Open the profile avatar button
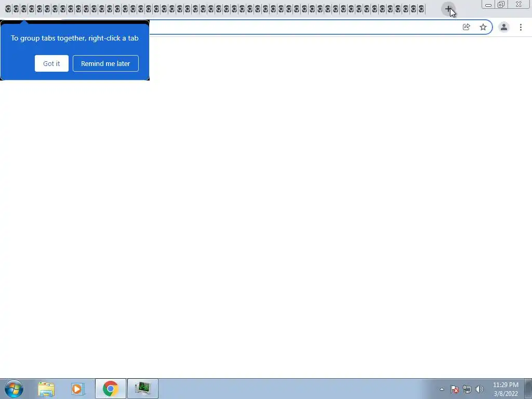This screenshot has height=399, width=532. 504,27
